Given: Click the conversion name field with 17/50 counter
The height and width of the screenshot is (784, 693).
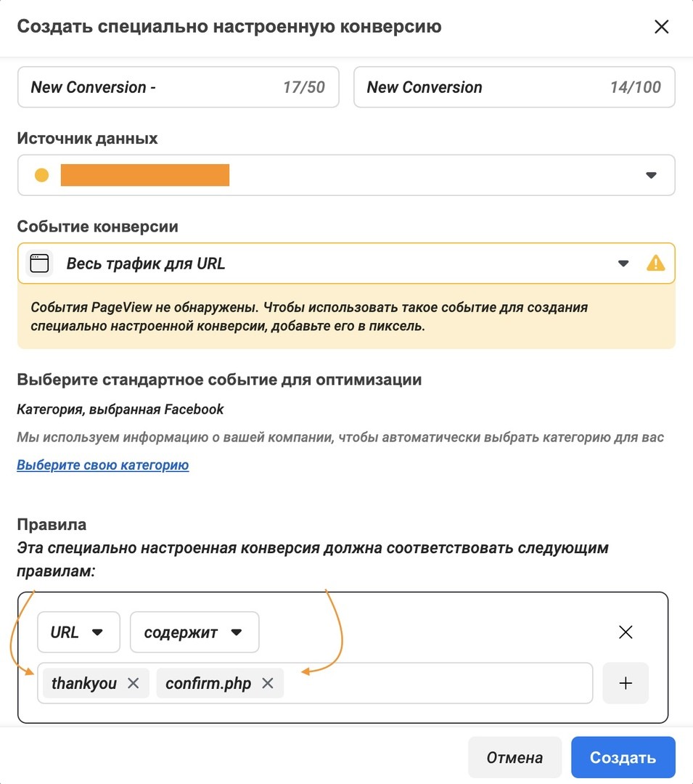Looking at the screenshot, I should coord(179,87).
